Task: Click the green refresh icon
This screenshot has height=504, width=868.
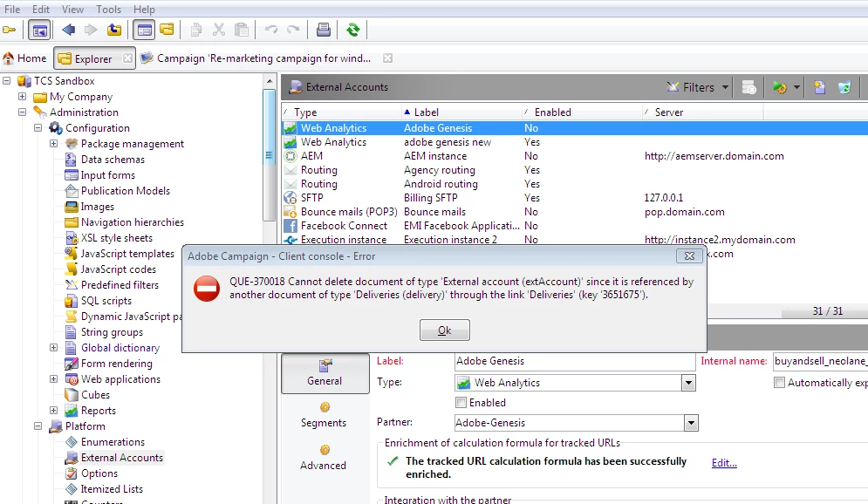Action: pos(352,30)
